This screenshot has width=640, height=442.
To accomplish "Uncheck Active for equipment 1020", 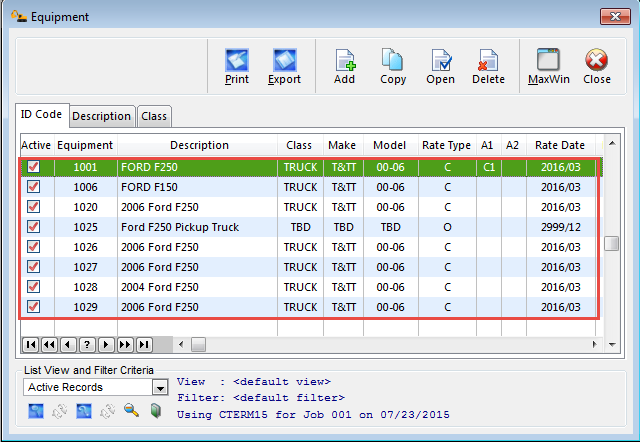I will pyautogui.click(x=33, y=207).
